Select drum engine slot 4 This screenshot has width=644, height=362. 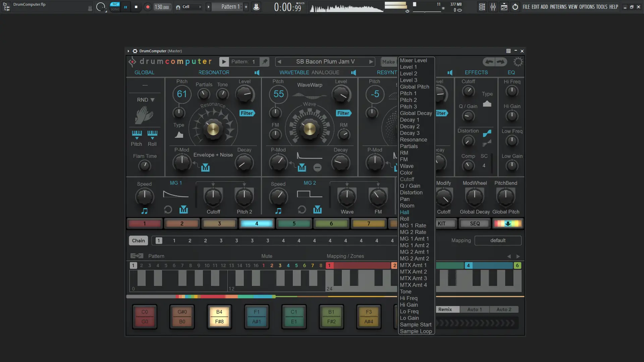(257, 224)
